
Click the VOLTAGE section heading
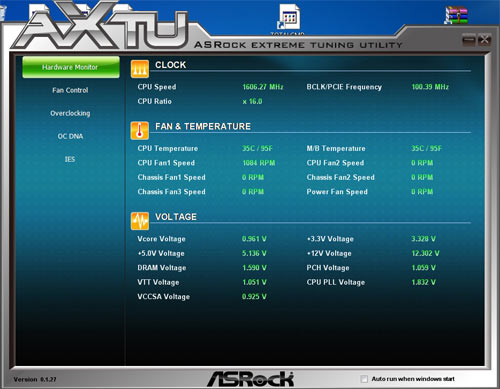click(176, 217)
